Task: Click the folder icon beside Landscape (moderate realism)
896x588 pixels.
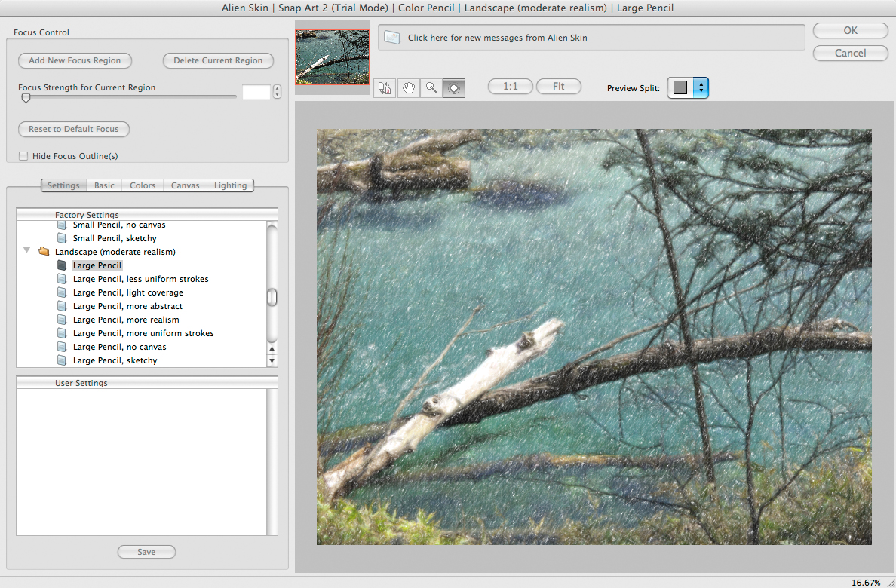Action: [43, 251]
